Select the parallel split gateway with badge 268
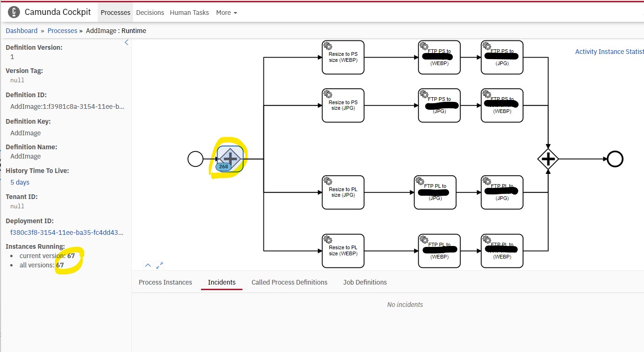Screen dimensions: 644x352 click(230, 159)
